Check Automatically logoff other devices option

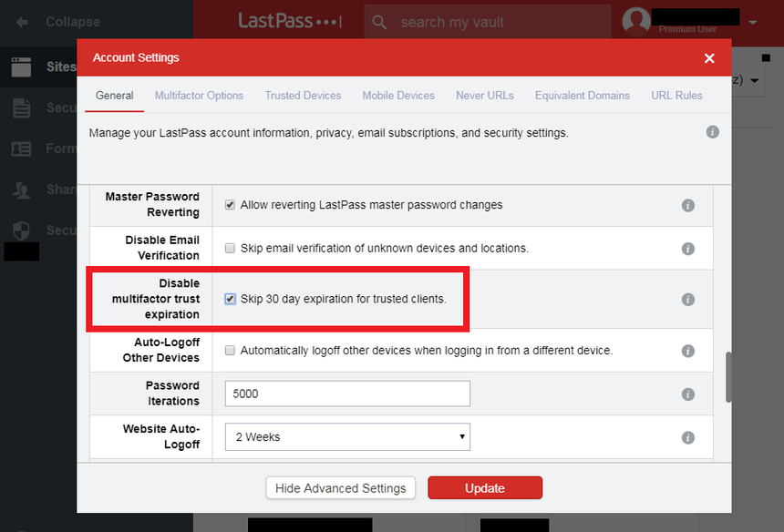pos(231,350)
